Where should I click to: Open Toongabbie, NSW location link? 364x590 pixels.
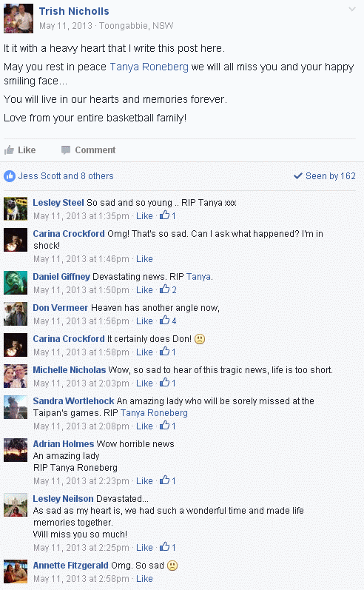click(x=136, y=26)
